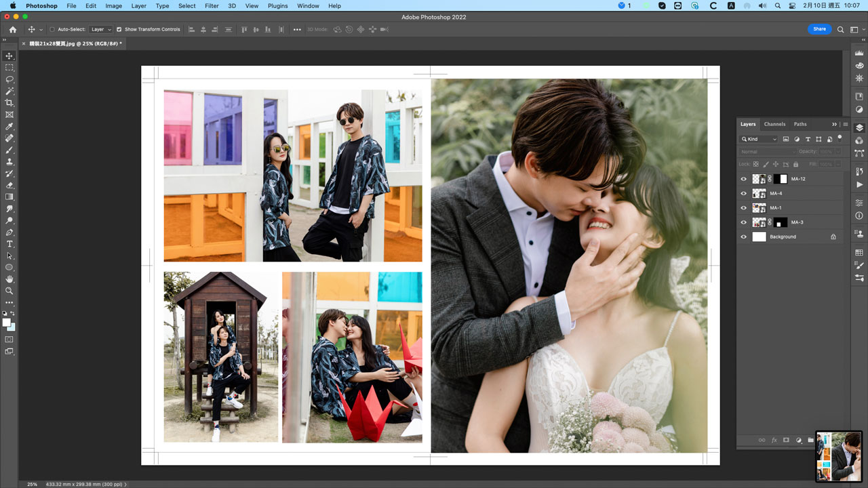Open the Auto-Select Layer dropdown

pyautogui.click(x=101, y=30)
